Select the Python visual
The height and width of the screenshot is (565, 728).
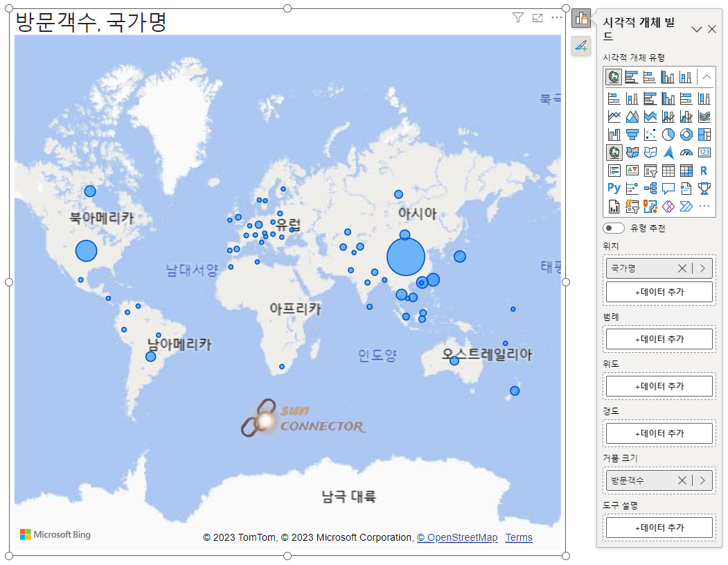click(x=614, y=188)
